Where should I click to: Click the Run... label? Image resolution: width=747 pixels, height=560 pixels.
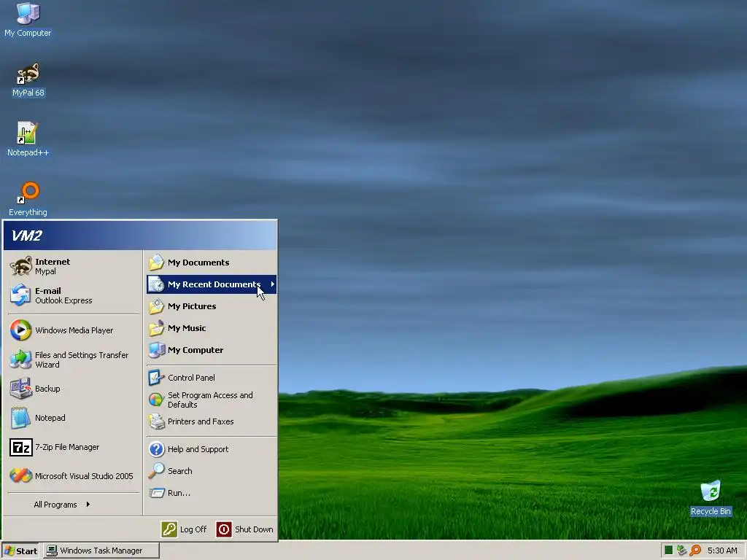(179, 493)
